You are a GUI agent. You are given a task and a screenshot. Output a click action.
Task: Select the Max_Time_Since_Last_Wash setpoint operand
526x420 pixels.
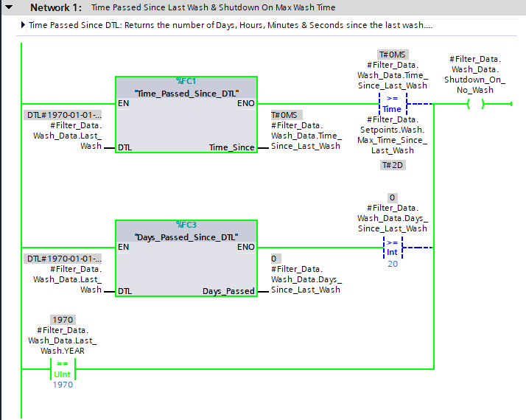point(392,135)
